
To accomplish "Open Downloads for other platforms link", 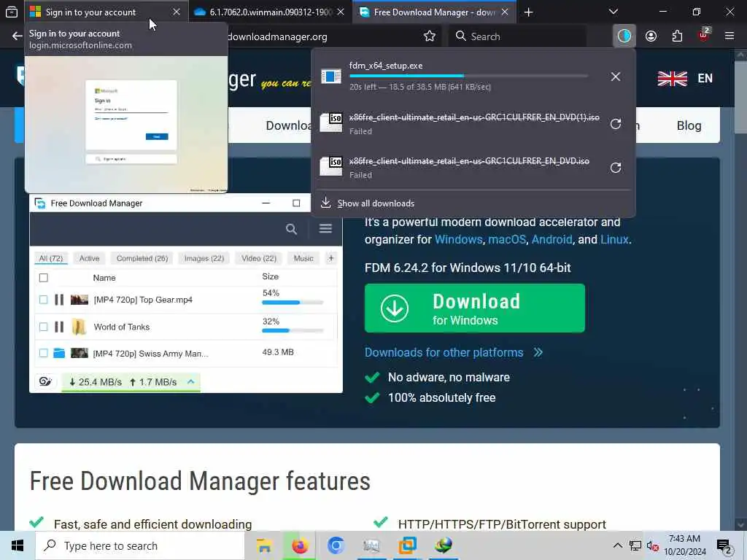I will tap(444, 352).
